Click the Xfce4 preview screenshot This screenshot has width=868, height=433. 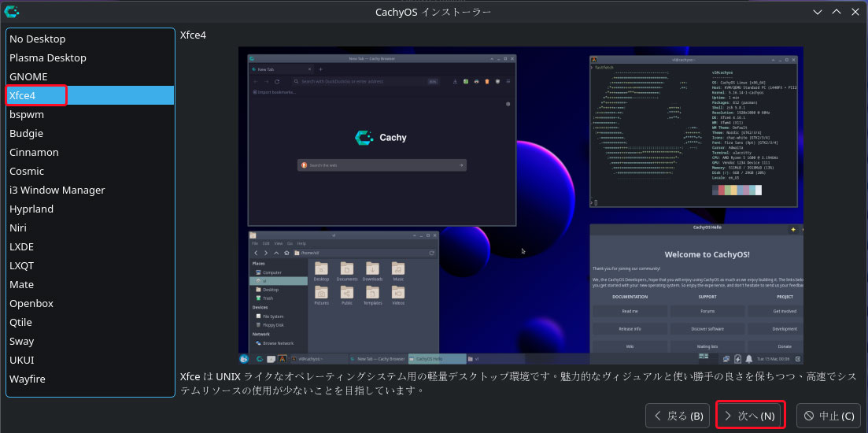520,205
